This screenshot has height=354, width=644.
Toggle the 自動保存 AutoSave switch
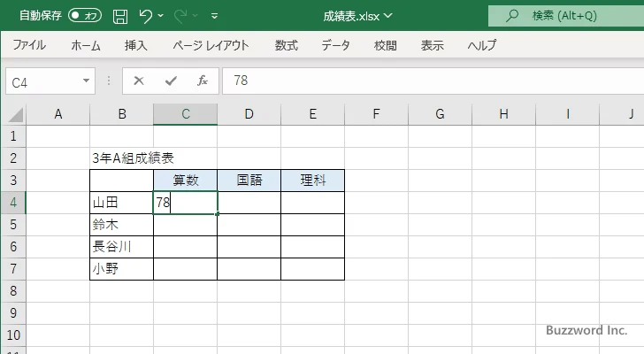[x=85, y=16]
